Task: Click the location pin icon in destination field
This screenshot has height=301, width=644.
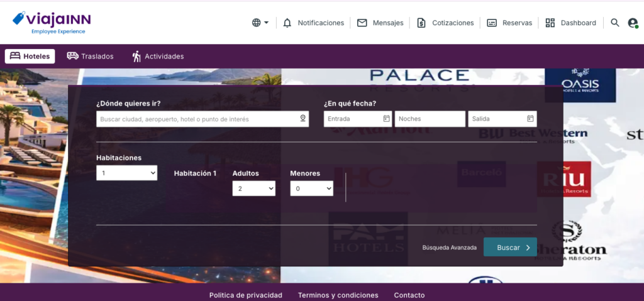Action: pyautogui.click(x=303, y=119)
